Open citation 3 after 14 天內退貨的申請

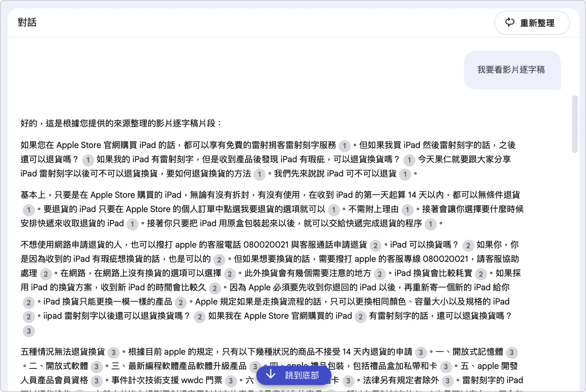tap(421, 352)
